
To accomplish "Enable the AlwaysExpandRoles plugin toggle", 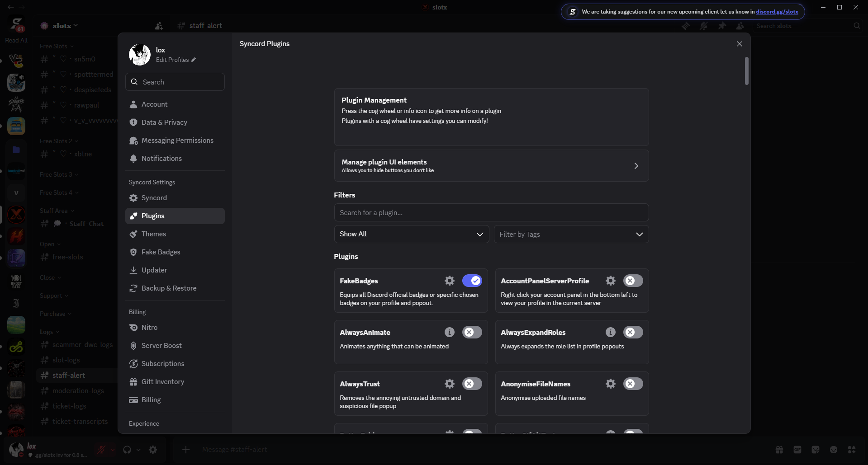I will (x=633, y=332).
